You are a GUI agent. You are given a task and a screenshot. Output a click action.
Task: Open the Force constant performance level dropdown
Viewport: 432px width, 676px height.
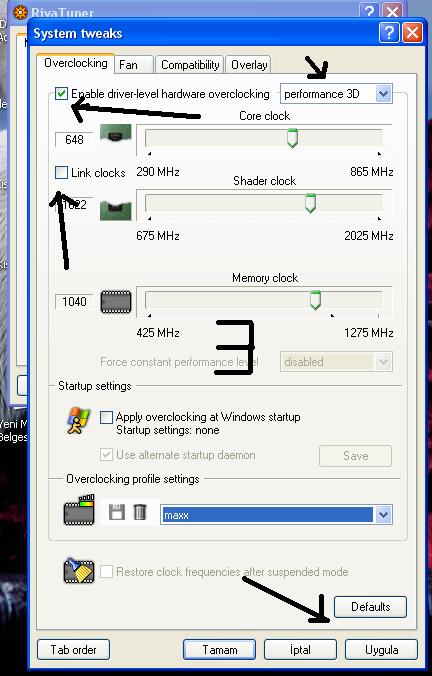click(336, 362)
